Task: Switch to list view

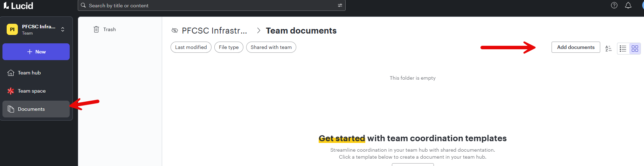Action: coord(623,49)
